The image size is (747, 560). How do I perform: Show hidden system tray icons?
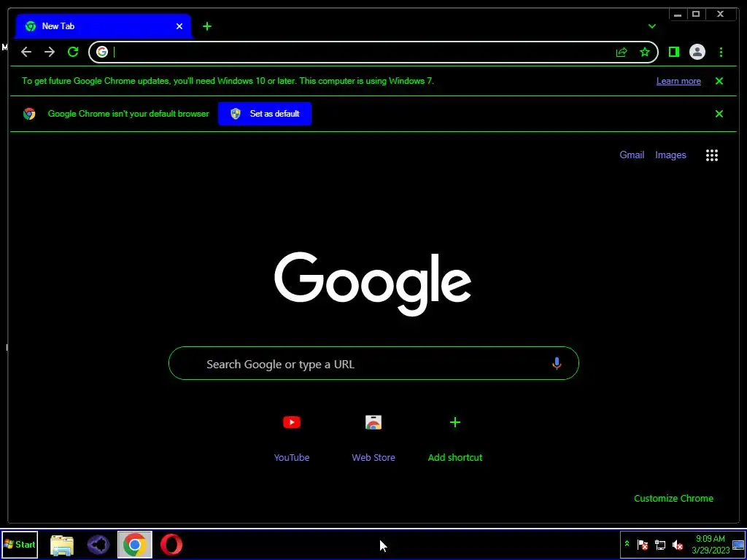(x=627, y=544)
